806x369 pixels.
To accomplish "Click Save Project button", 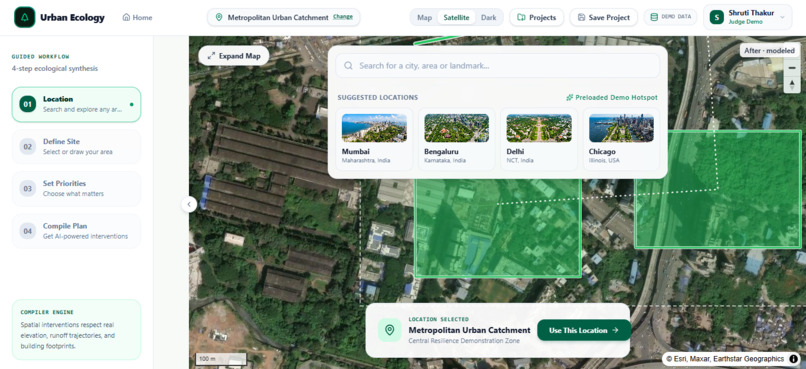I will [x=603, y=17].
